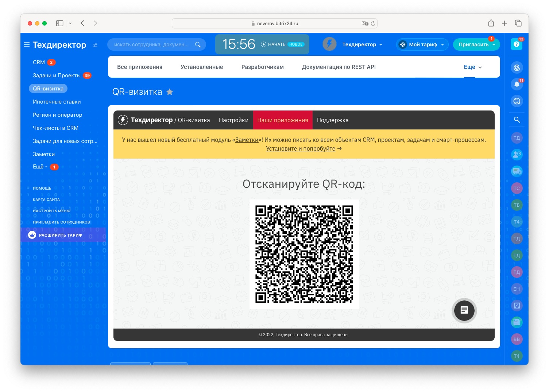Viewport: 549px width, 392px height.
Task: Click the crown icon by РАСШИРИТЬ ТАРИФ
Action: [32, 235]
